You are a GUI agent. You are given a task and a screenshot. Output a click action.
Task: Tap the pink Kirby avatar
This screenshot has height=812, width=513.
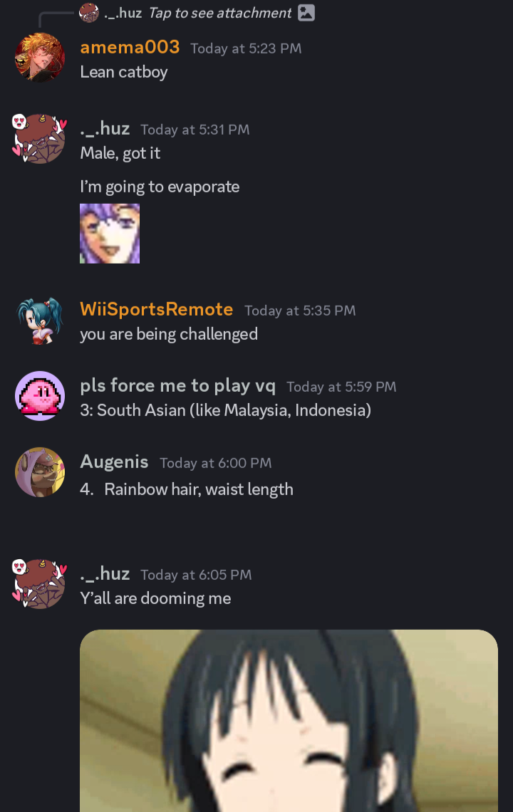[x=40, y=396]
